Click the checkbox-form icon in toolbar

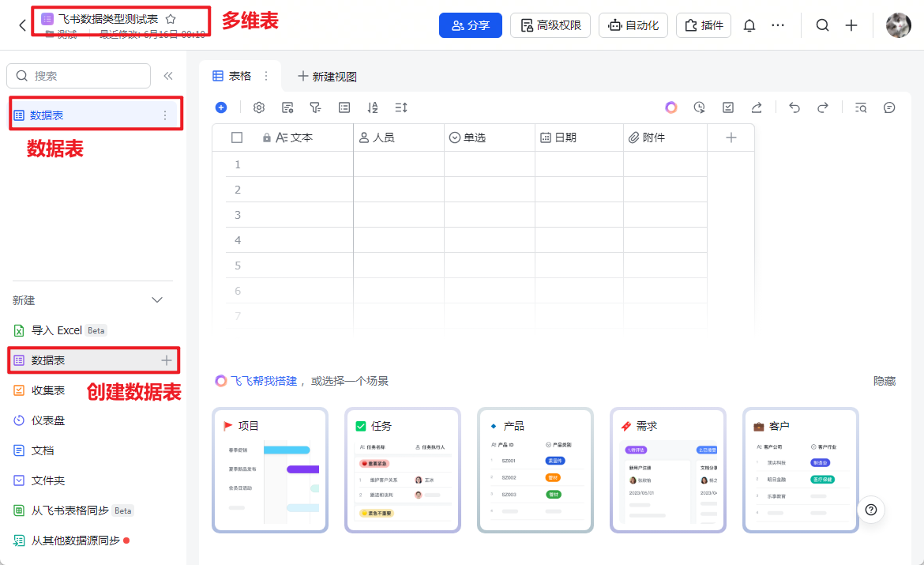[728, 107]
